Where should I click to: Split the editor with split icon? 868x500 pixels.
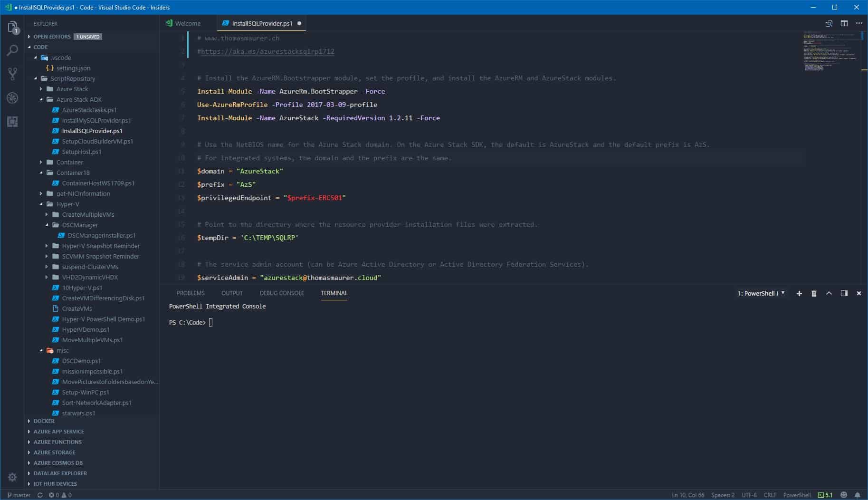(844, 23)
